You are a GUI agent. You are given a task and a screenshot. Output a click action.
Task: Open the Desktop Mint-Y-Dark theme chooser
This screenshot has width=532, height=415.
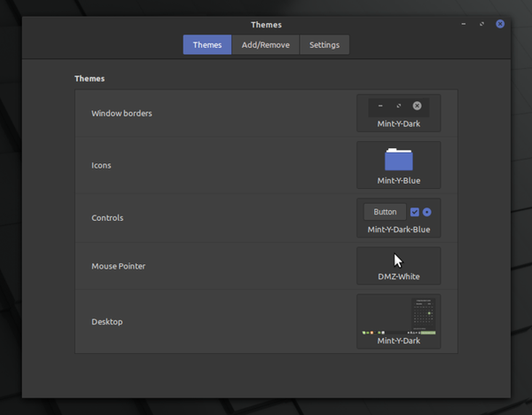(x=399, y=321)
